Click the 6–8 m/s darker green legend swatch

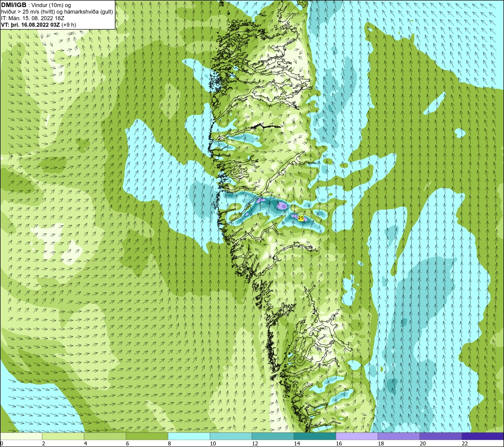coord(147,436)
